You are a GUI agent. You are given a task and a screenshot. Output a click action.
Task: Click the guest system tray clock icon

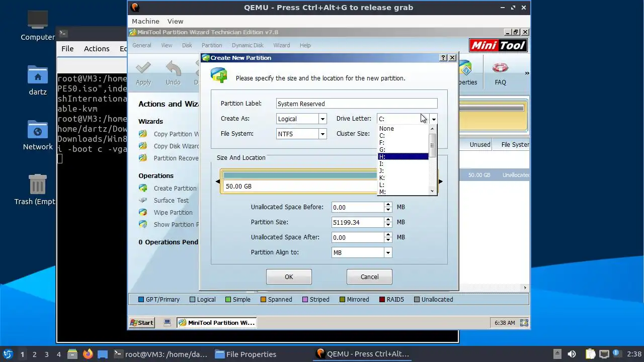pos(524,323)
